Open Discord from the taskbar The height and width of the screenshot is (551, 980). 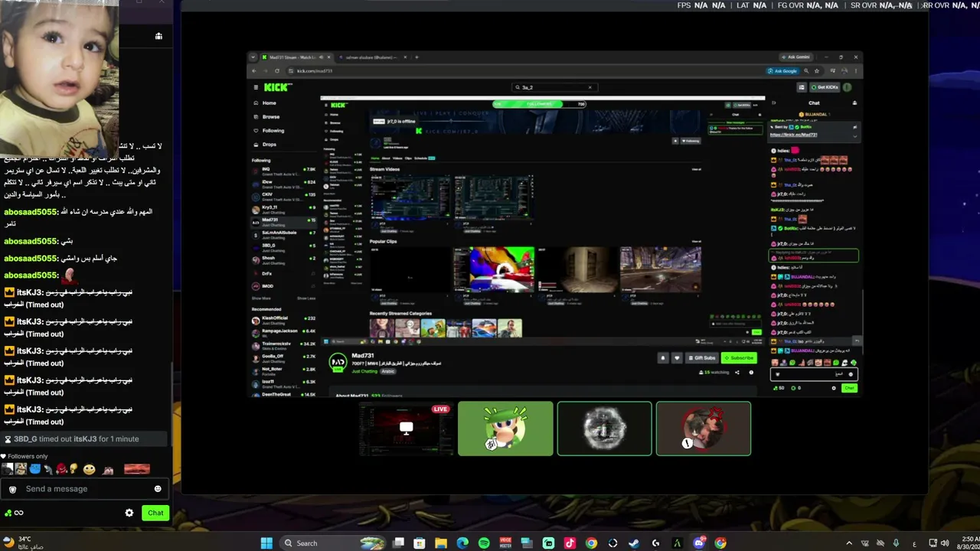click(698, 543)
